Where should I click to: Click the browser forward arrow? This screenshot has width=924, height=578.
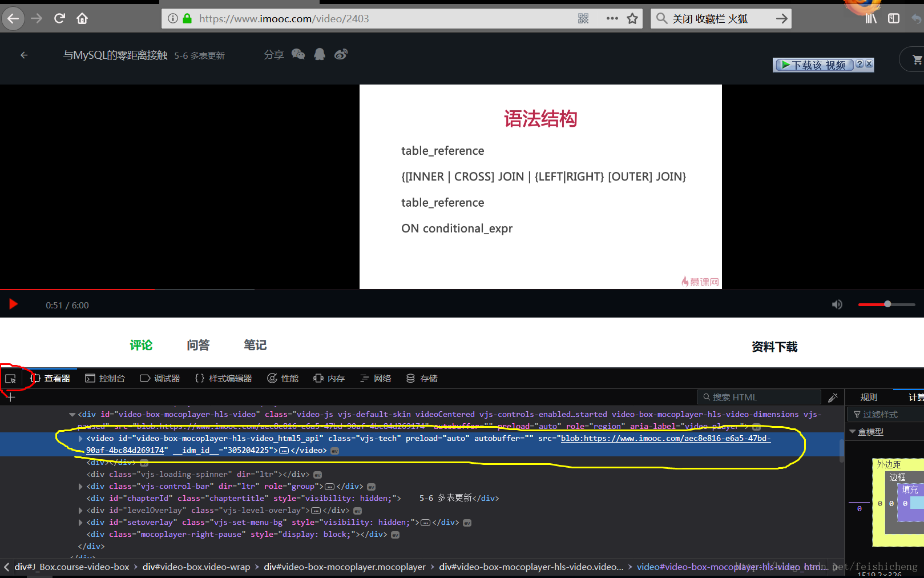37,18
